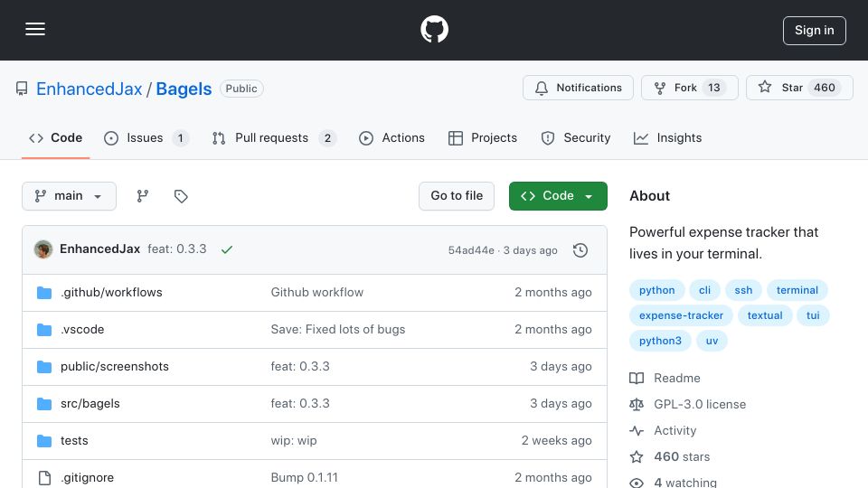Viewport: 868px width, 488px height.
Task: Open 'Bump 0.1.11' commit message
Action: [305, 477]
